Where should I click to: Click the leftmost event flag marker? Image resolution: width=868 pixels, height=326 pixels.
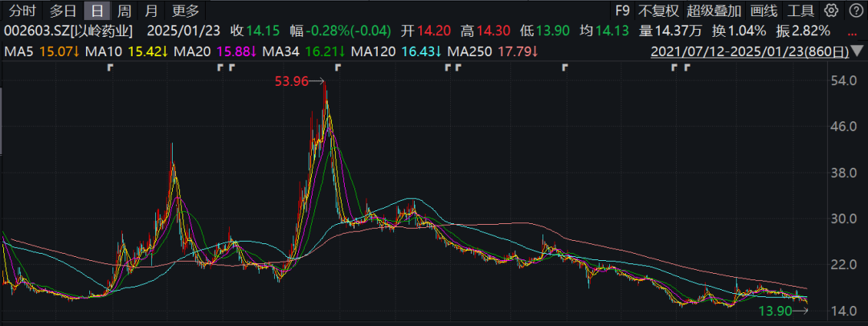click(x=109, y=68)
